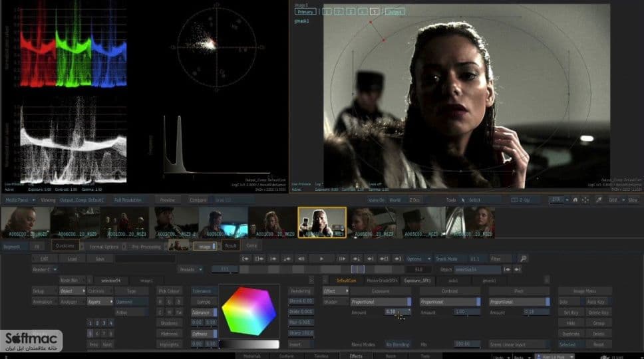
Task: Select the Exposure_SFX1 node tab
Action: pos(417,281)
